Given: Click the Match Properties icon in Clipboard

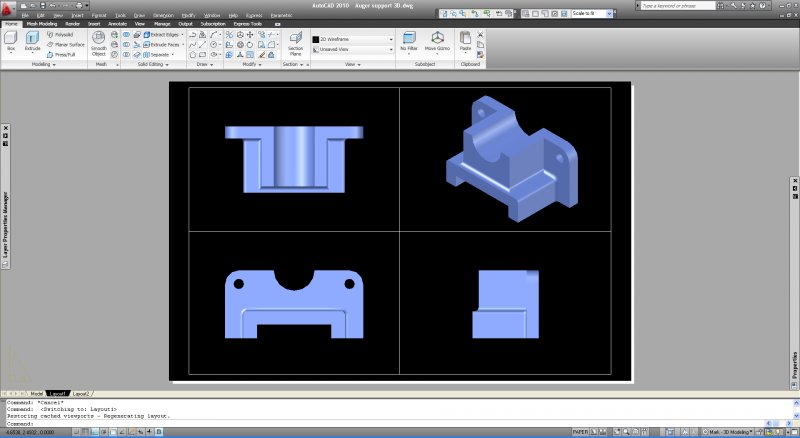Looking at the screenshot, I should (x=480, y=54).
